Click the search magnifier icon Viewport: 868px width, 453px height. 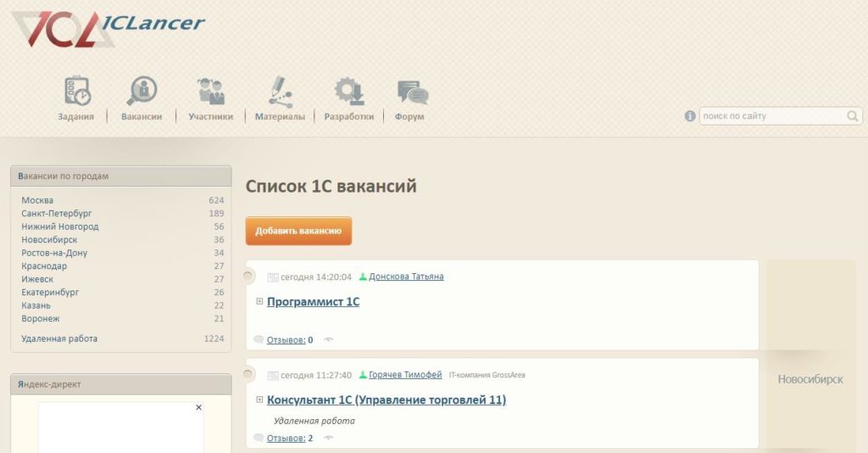pos(853,115)
